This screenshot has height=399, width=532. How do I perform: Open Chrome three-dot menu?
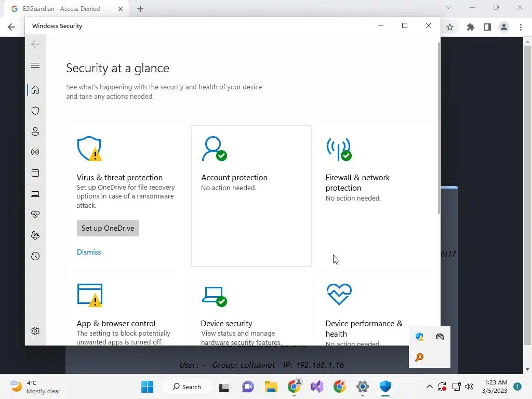click(521, 27)
